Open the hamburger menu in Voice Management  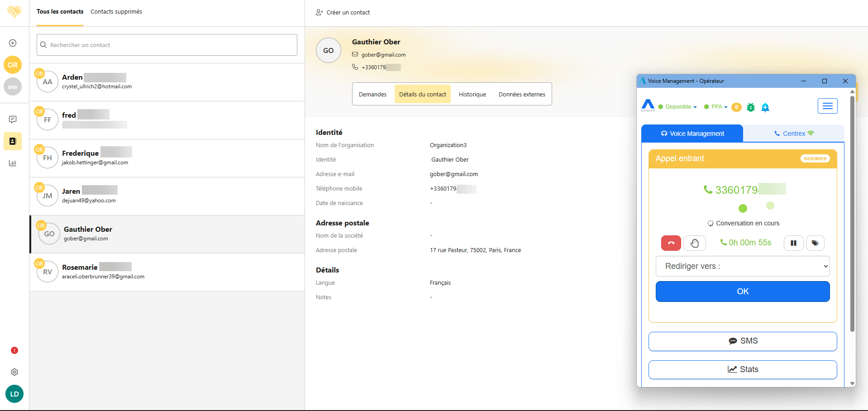[x=827, y=106]
